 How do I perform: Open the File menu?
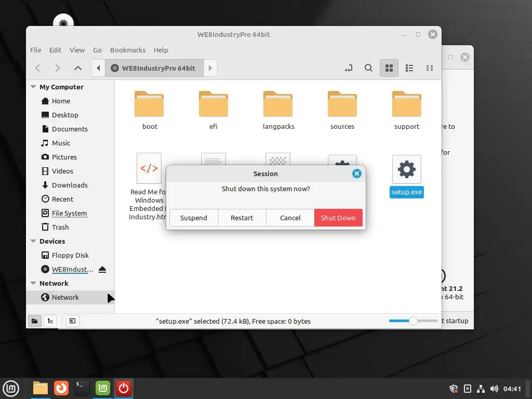click(x=36, y=50)
